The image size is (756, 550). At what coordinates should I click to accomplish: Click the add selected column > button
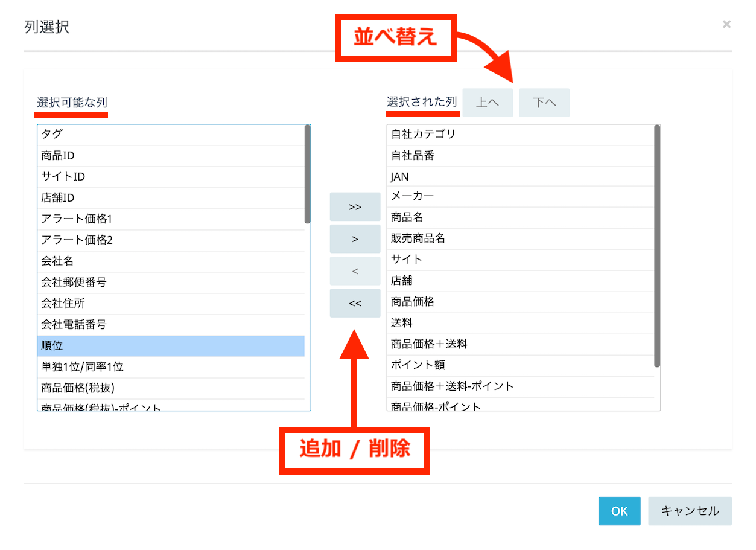pyautogui.click(x=355, y=239)
